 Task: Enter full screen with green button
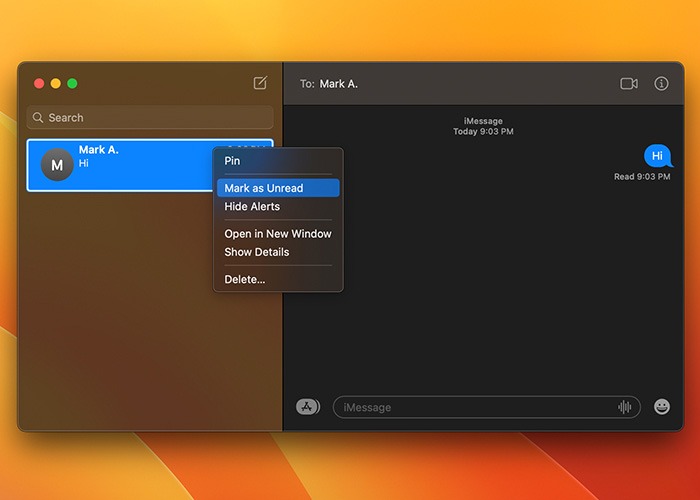(x=72, y=83)
